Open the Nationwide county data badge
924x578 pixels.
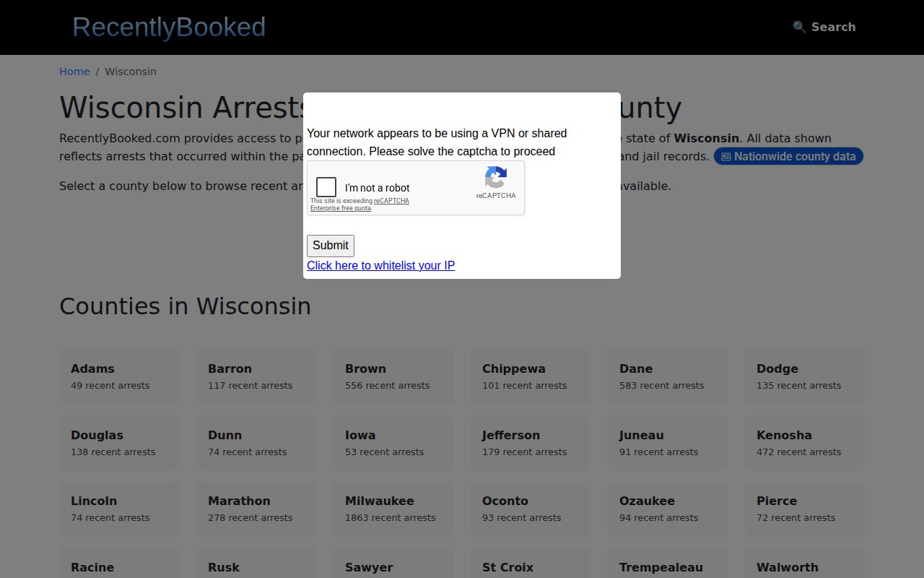(788, 156)
